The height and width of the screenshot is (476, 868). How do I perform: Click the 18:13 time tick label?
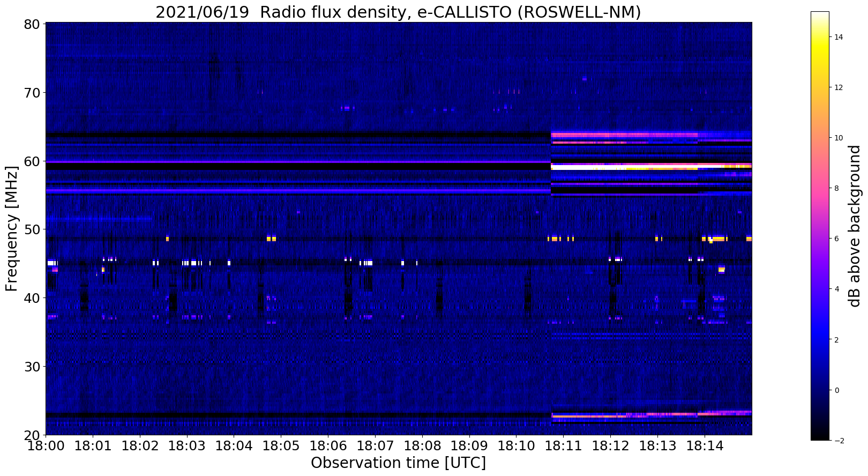coord(657,445)
